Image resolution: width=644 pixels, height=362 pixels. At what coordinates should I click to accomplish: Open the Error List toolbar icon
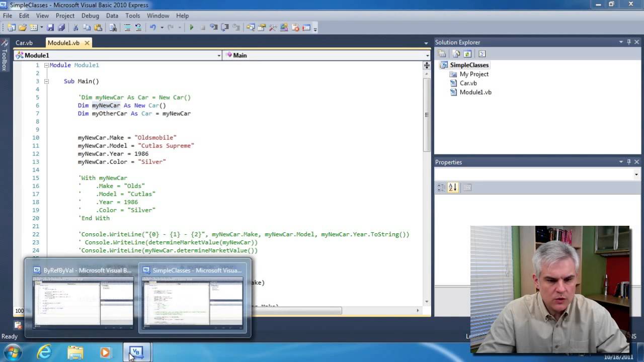coord(295,28)
